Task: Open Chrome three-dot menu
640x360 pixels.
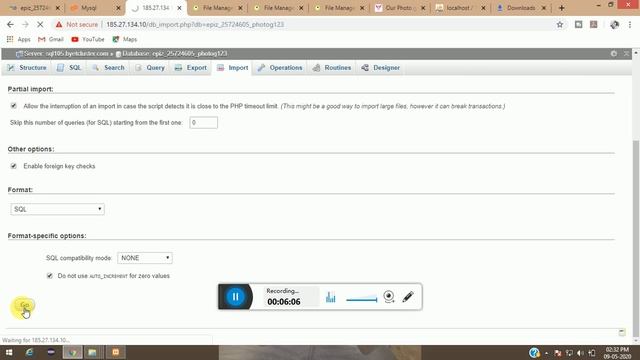Action: pyautogui.click(x=630, y=24)
